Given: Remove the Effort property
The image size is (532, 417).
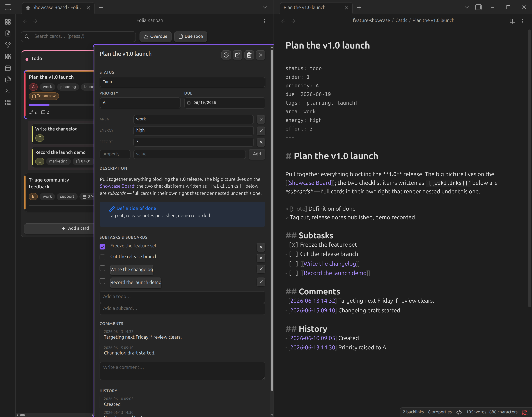Looking at the screenshot, I should click(261, 142).
